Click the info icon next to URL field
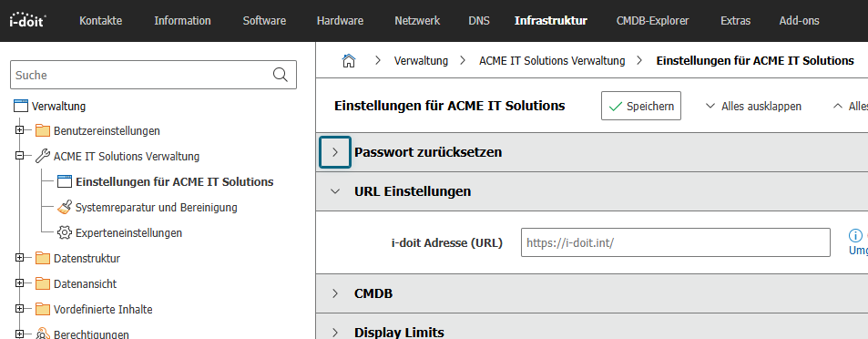Image resolution: width=868 pixels, height=339 pixels. click(x=855, y=235)
